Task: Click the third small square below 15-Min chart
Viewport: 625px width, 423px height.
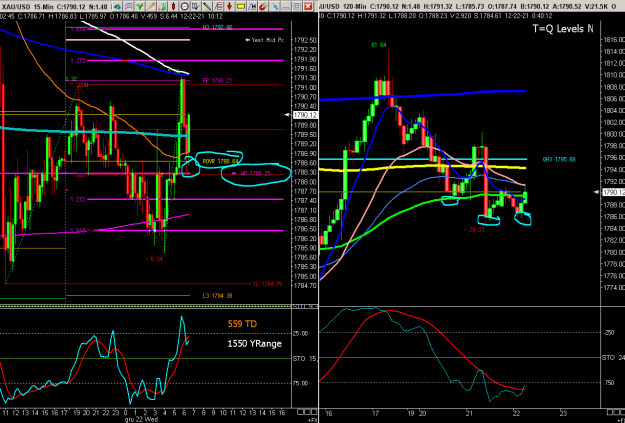Action: 312,412
